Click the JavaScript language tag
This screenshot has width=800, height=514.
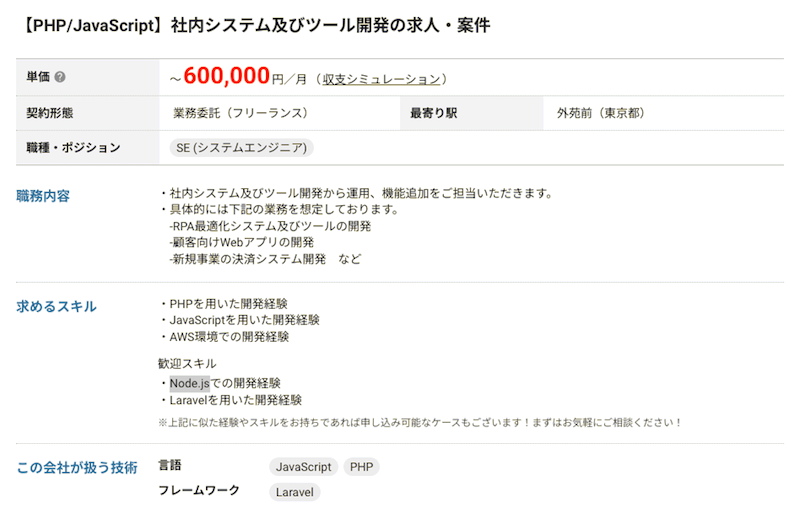click(303, 467)
